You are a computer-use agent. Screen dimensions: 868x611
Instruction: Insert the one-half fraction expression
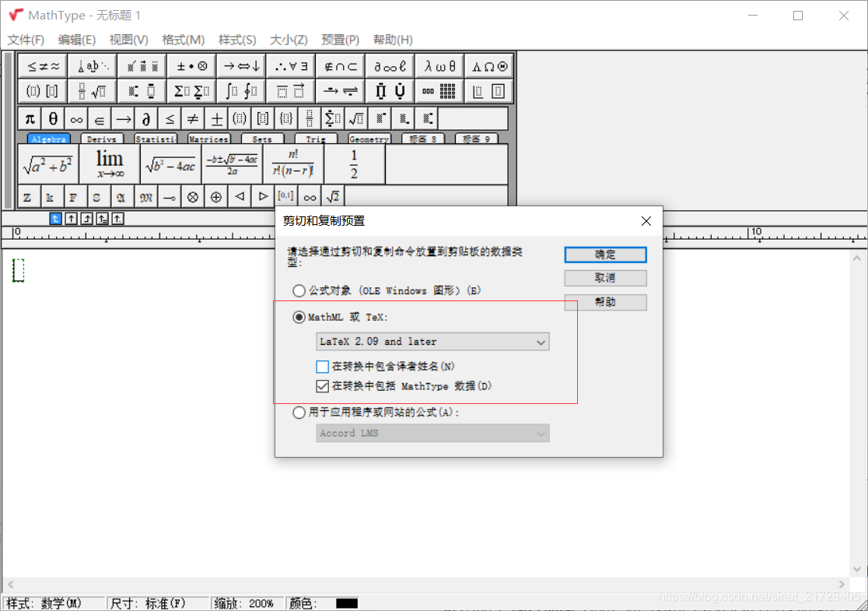(x=355, y=164)
